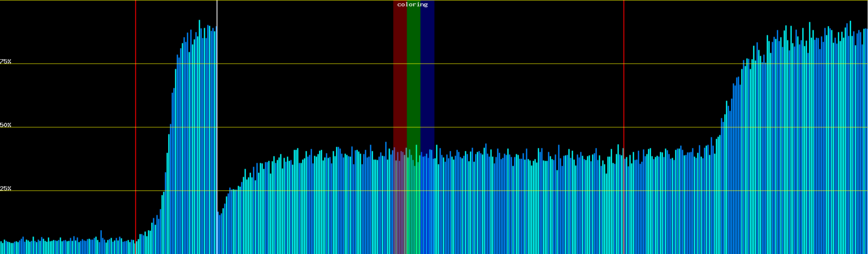This screenshot has width=868, height=254.
Task: Click the yellow 75% horizontal gridline
Action: click(x=509, y=64)
